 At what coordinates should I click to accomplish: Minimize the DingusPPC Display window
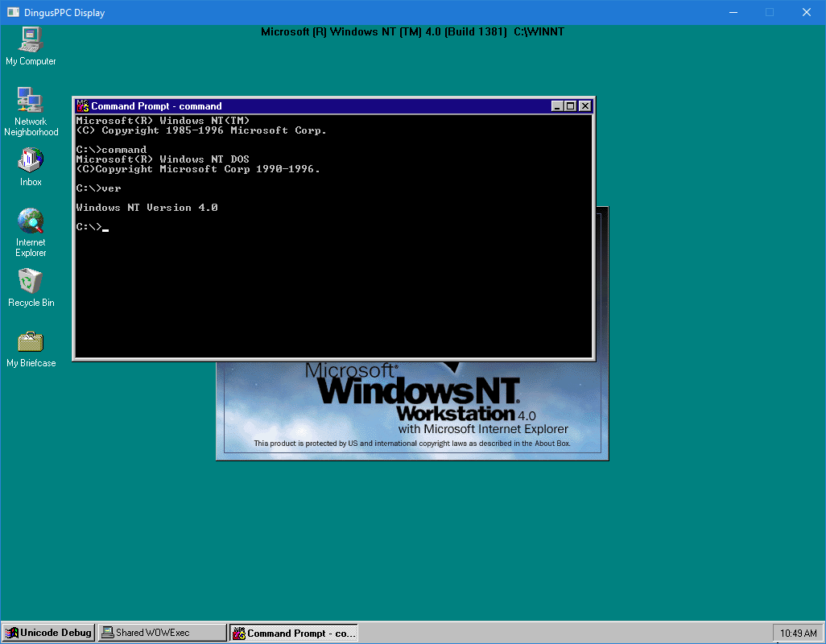click(x=733, y=12)
